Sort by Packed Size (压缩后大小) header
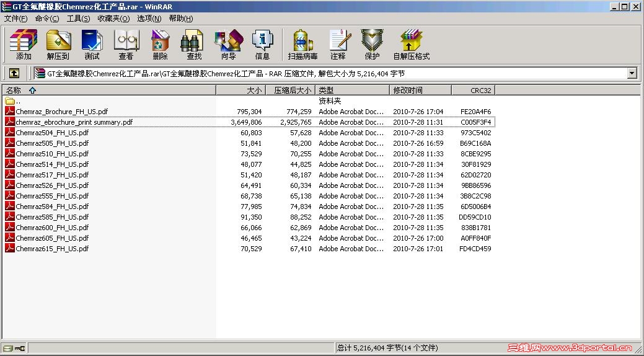Screen dimensions: 644x356 point(290,90)
